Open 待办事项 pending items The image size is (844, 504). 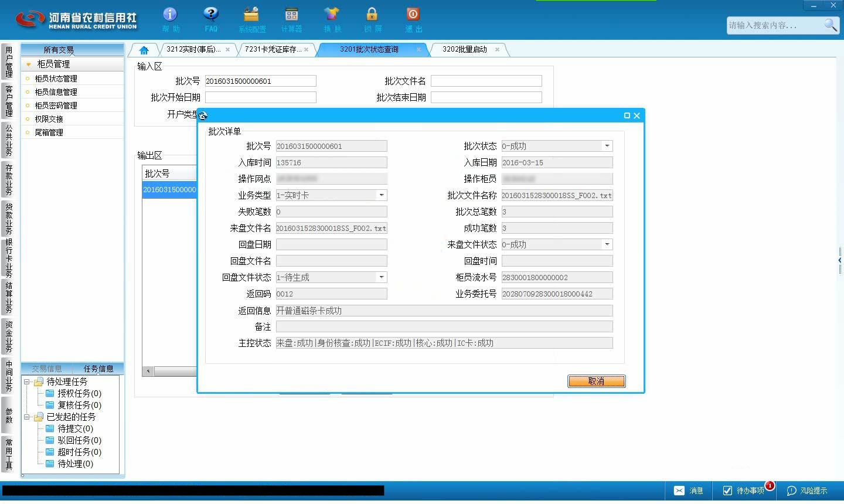pos(743,491)
